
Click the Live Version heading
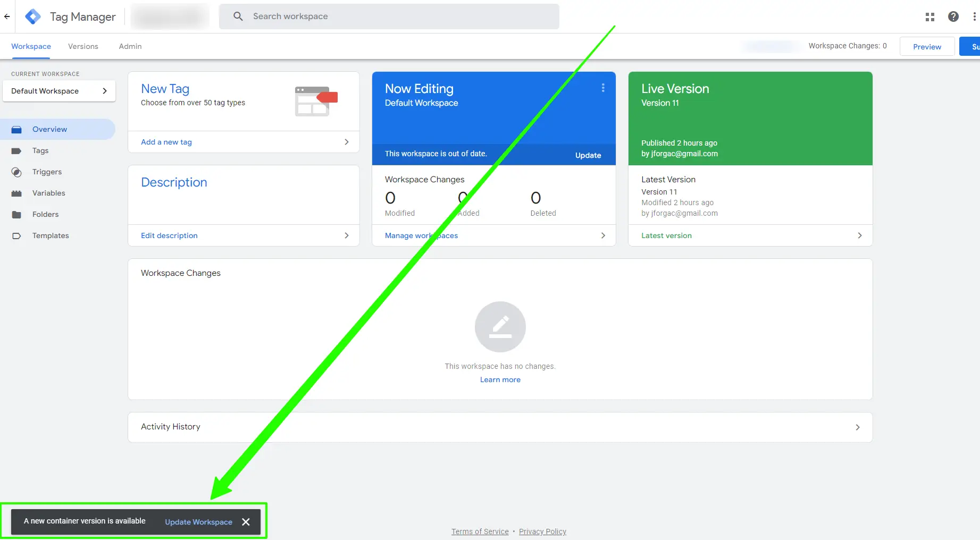[675, 89]
